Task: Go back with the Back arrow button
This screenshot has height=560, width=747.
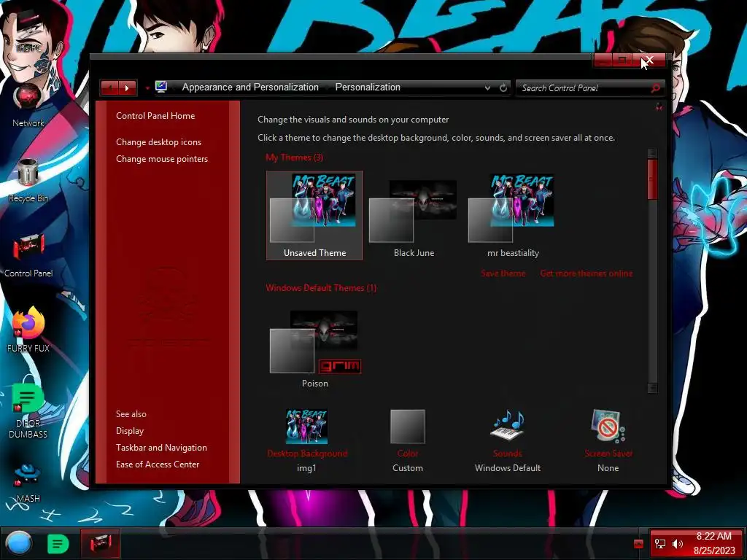Action: 110,88
